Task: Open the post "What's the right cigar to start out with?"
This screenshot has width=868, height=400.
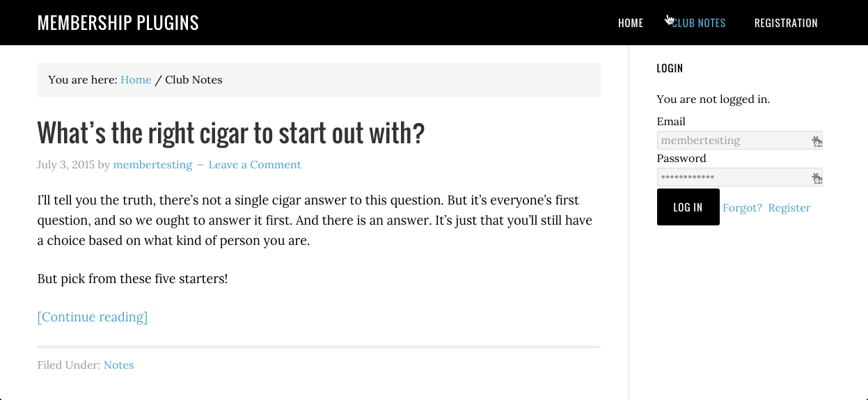Action: 230,133
